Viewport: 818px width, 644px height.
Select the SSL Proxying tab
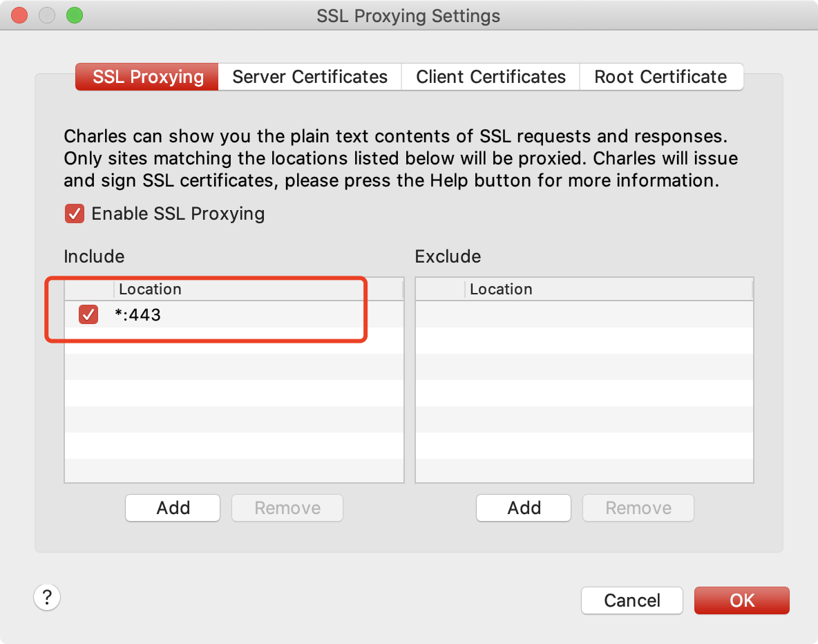pos(147,77)
